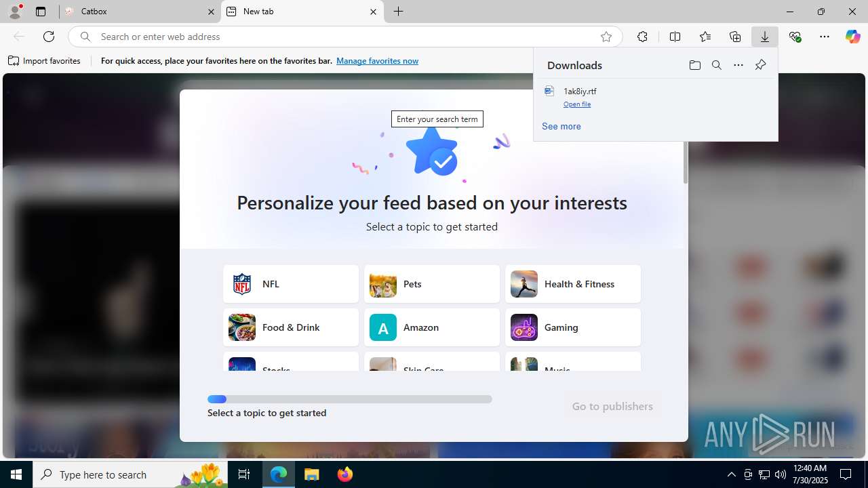This screenshot has height=488, width=868.
Task: Open the Edge profile icon
Action: [15, 12]
